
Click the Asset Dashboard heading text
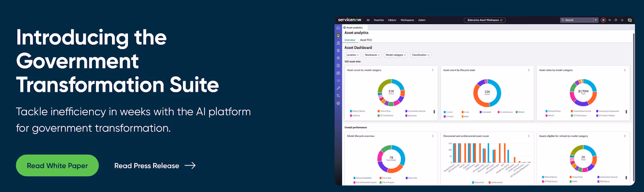click(358, 48)
